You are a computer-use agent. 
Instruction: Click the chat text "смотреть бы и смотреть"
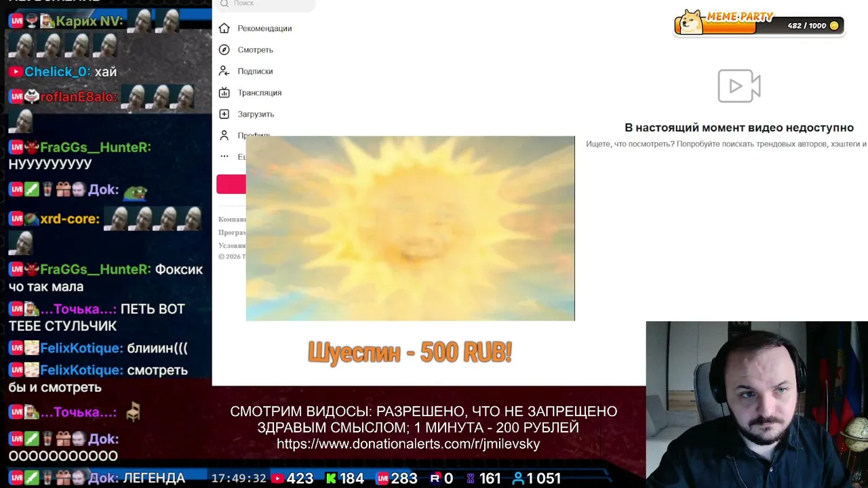pyautogui.click(x=98, y=379)
